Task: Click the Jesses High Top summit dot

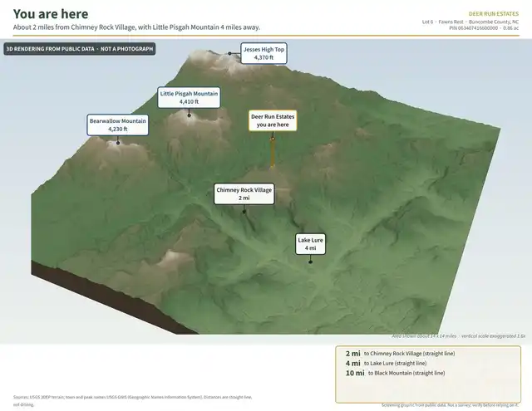Action: (229, 53)
